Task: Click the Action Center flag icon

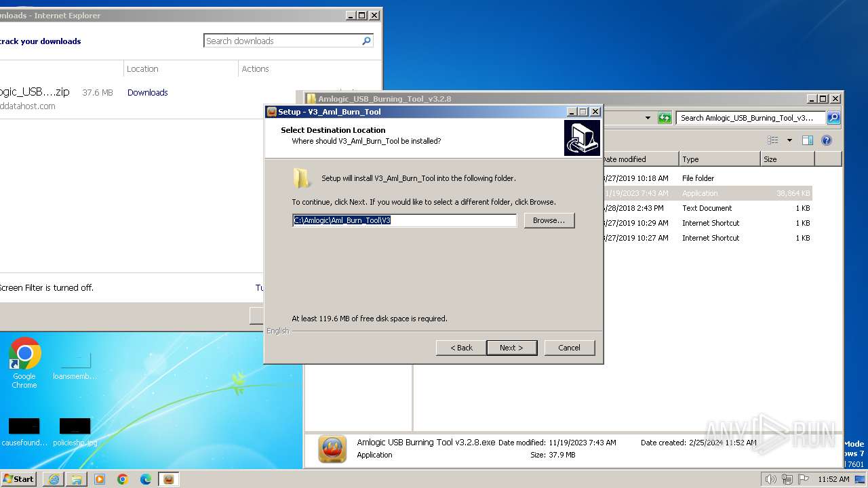Action: click(x=803, y=479)
